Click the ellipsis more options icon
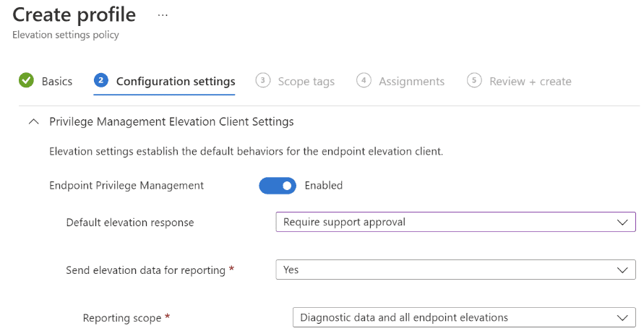The width and height of the screenshot is (644, 331). [163, 16]
